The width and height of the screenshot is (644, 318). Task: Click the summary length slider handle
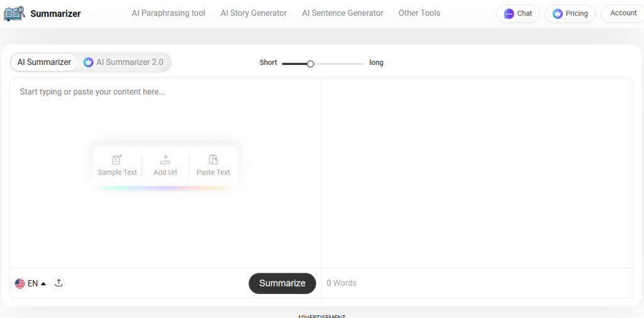[311, 64]
